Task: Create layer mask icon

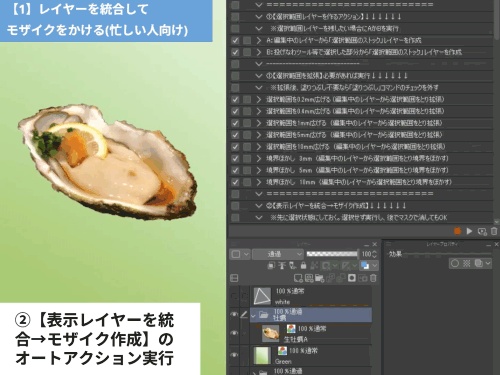Action: pyautogui.click(x=352, y=278)
